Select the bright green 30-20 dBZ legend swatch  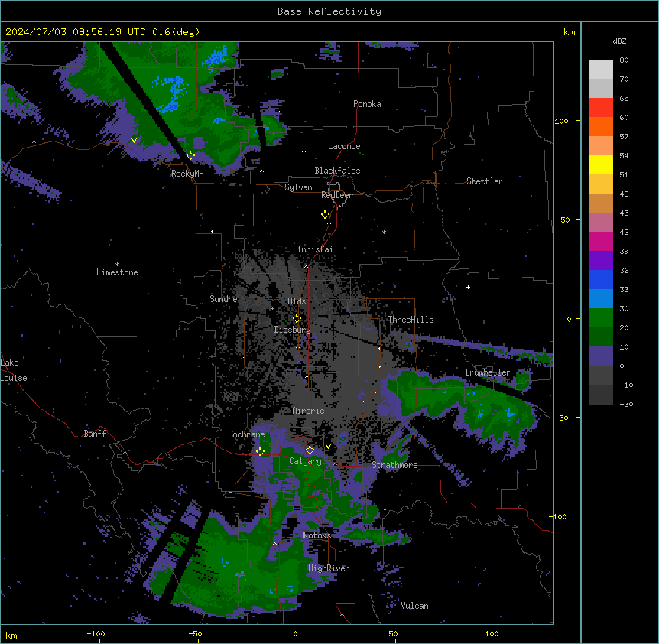point(601,318)
